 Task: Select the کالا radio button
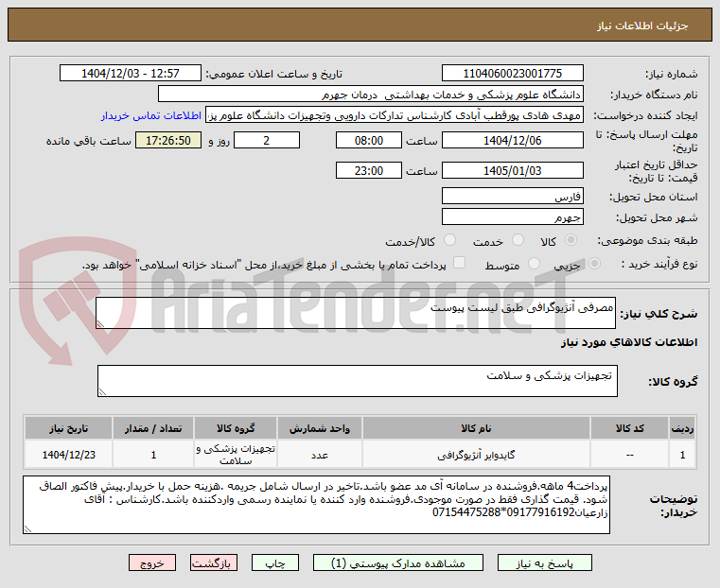571,240
